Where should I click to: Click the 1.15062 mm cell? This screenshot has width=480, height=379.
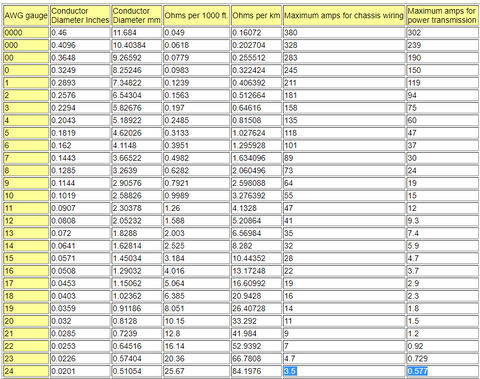click(x=137, y=283)
